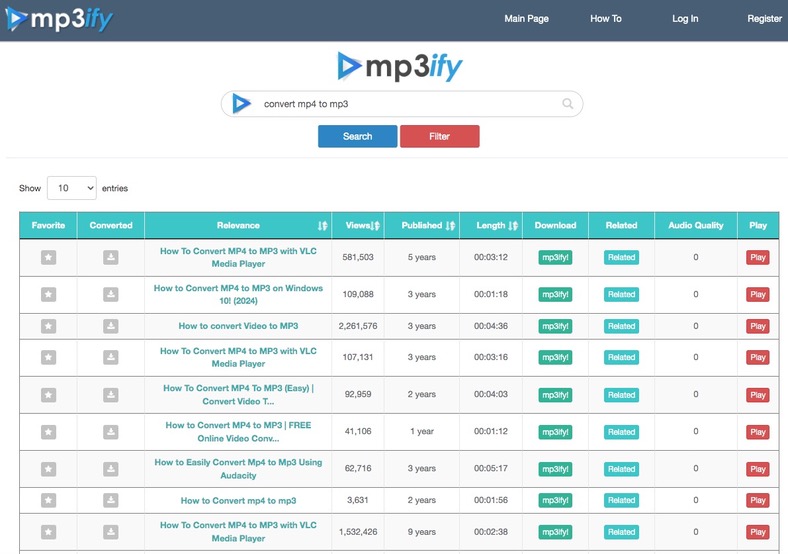
Task: Favorite star for Windows 10! (2024) video
Action: tap(48, 295)
